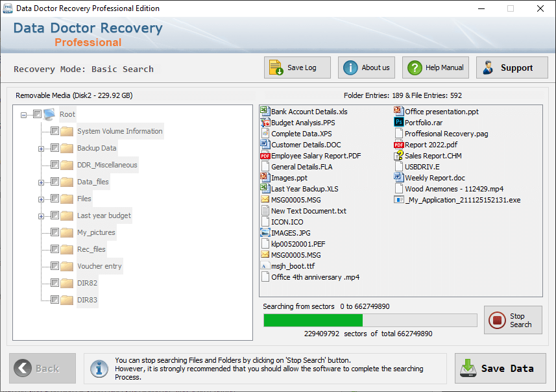Select the USBDRIV.E file entry

coord(422,167)
